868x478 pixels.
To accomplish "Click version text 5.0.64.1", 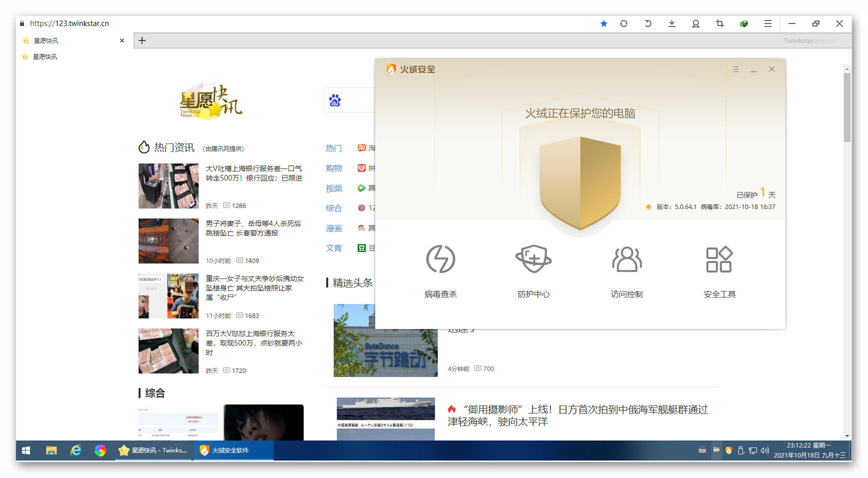I will click(x=685, y=206).
